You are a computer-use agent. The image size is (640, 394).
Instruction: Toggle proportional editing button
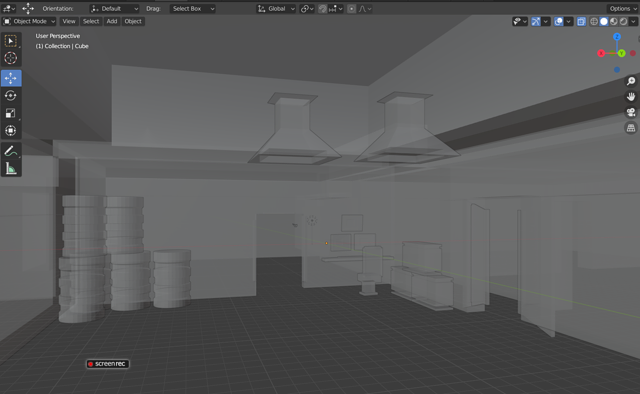351,9
